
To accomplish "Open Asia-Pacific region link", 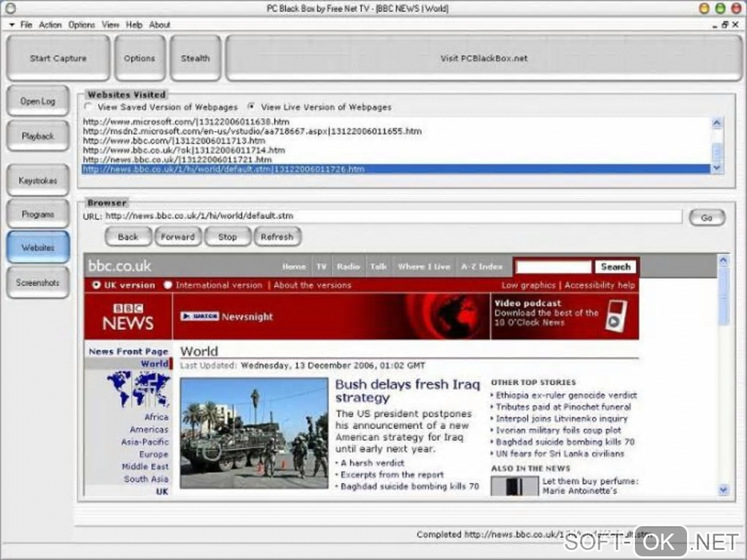I will click(145, 442).
